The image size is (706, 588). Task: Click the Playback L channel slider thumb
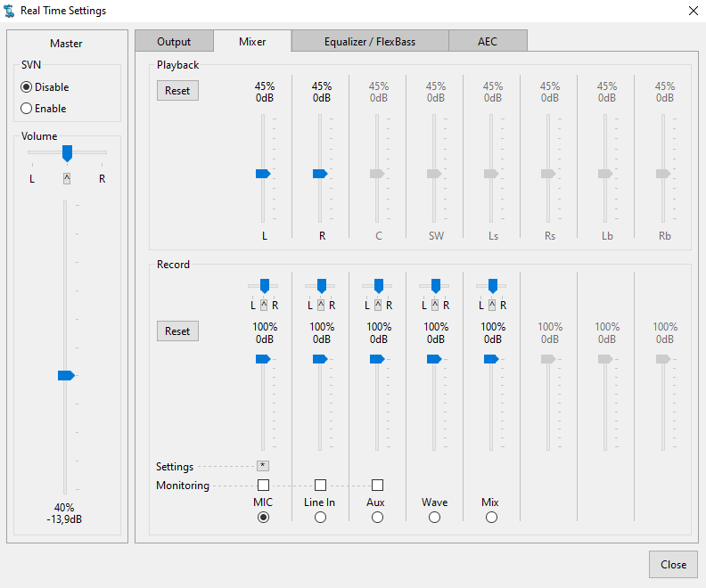(263, 174)
